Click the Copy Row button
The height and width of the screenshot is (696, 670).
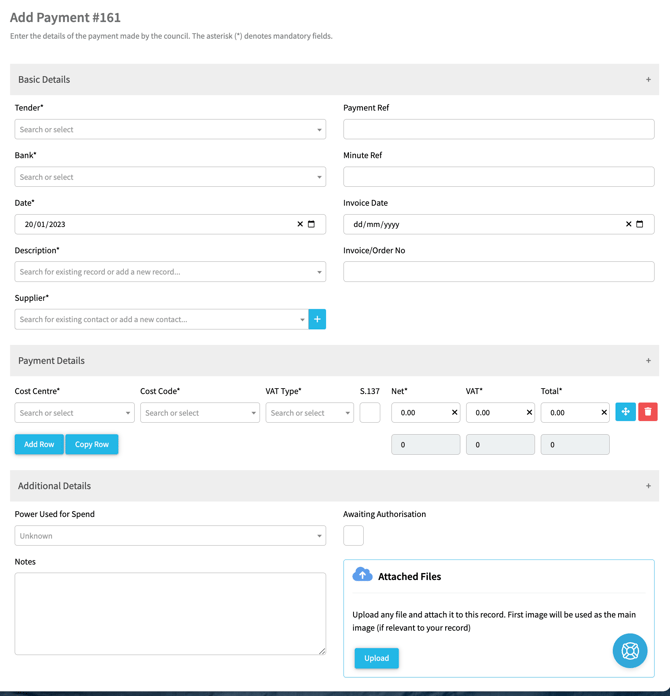click(x=92, y=444)
